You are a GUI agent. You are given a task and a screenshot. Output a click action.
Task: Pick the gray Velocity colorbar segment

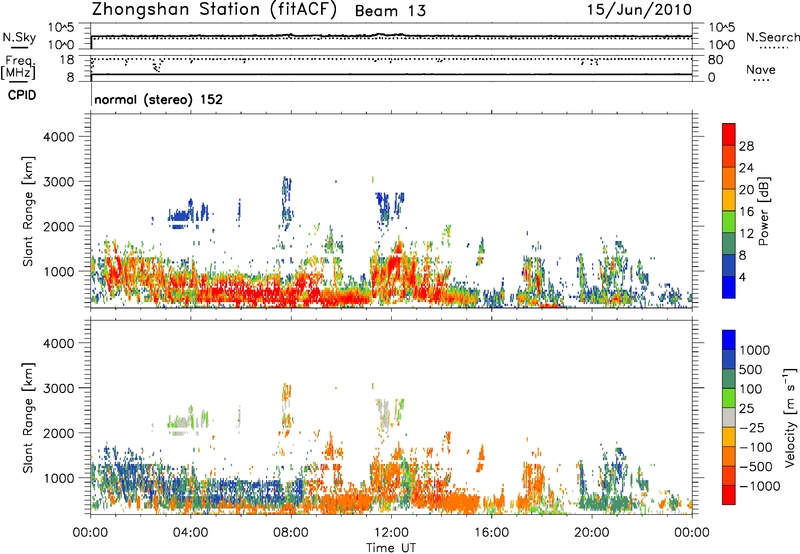point(729,418)
